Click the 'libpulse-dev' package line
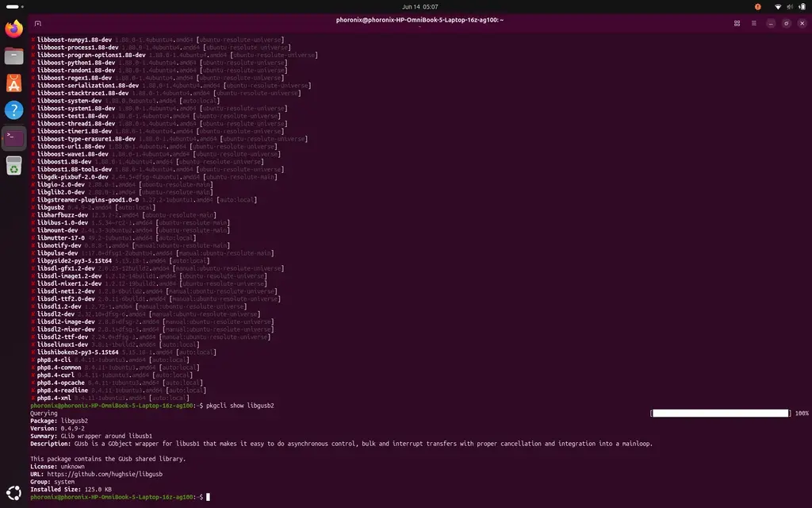The width and height of the screenshot is (812, 508). [x=152, y=253]
